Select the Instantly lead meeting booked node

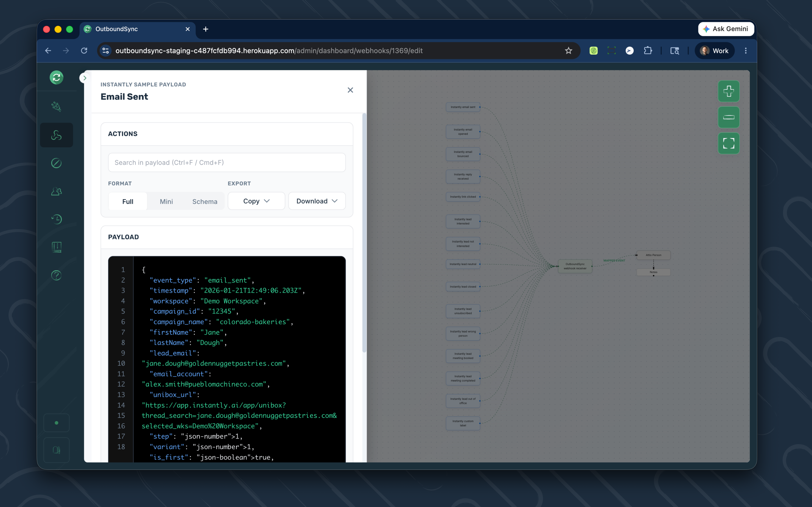coord(463,356)
